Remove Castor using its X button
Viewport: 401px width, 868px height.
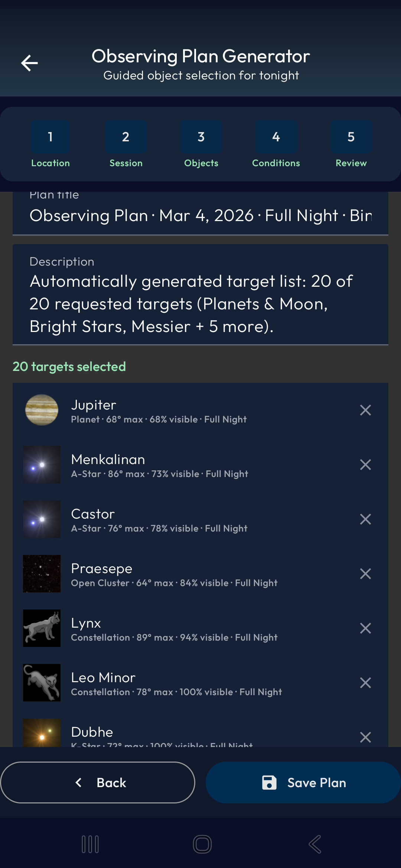point(365,519)
